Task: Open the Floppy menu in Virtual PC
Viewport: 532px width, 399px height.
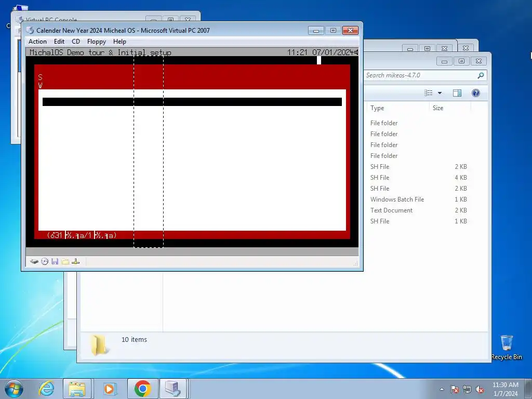Action: tap(96, 42)
